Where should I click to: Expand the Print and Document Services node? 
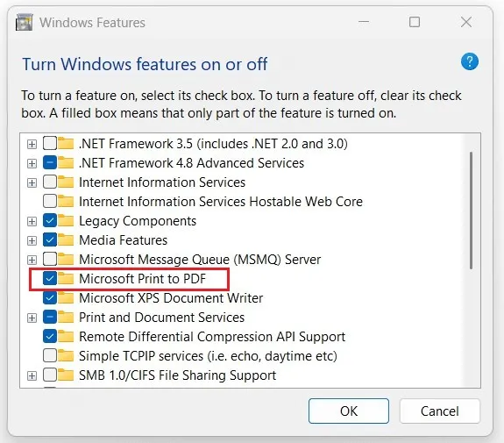pos(32,318)
